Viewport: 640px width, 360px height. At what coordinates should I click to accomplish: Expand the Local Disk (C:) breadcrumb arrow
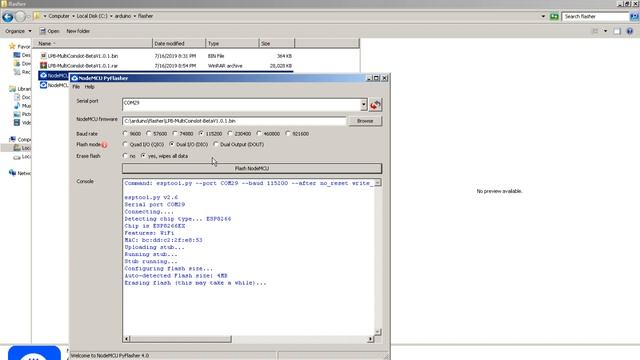pyautogui.click(x=111, y=16)
